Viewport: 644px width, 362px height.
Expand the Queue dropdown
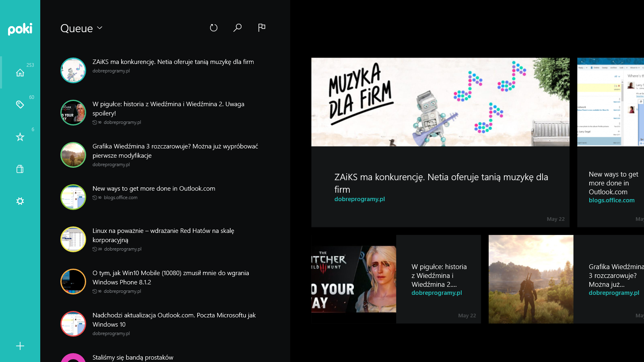tap(82, 28)
